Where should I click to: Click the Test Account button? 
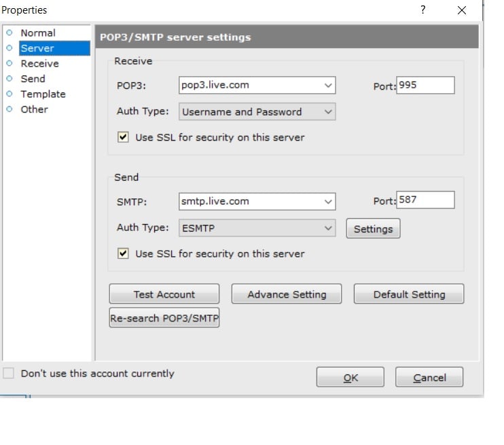click(164, 294)
